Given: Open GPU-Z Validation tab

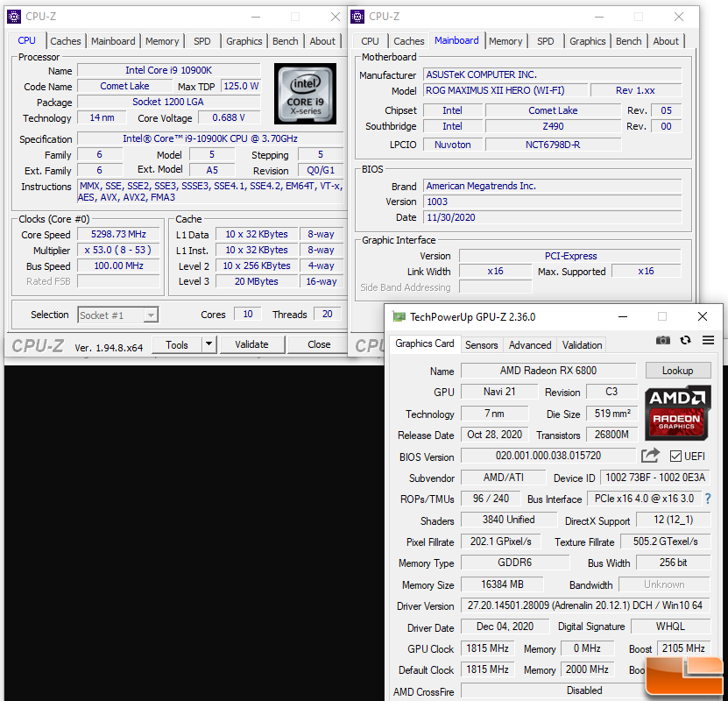Looking at the screenshot, I should click(583, 345).
